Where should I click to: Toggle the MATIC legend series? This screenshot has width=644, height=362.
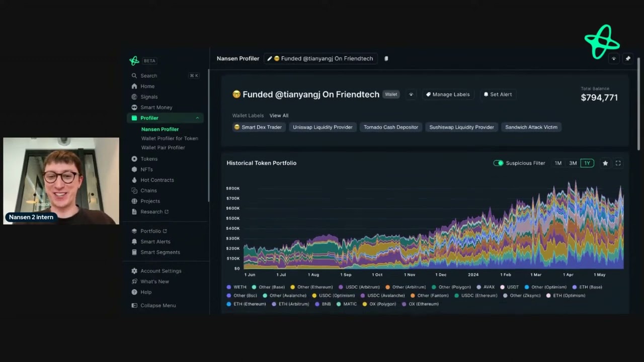tap(347, 304)
